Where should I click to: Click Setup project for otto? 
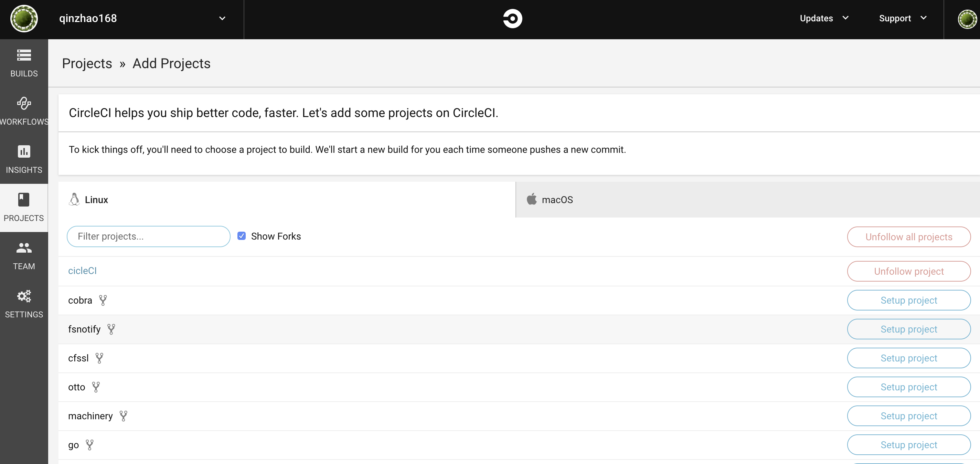(x=908, y=387)
